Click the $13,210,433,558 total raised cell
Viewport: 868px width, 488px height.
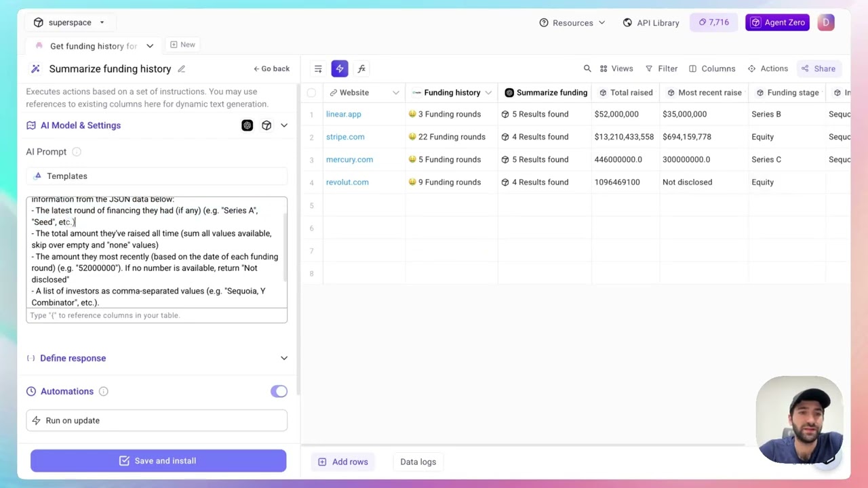pyautogui.click(x=625, y=137)
